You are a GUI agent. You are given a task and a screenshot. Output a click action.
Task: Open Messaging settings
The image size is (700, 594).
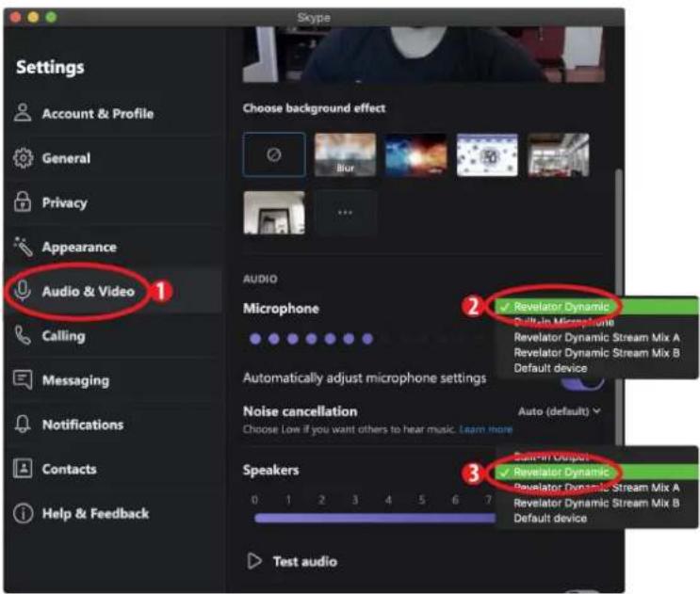point(114,380)
